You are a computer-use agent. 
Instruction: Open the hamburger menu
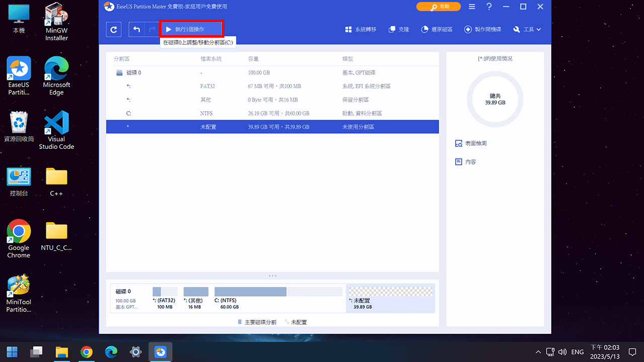(471, 7)
